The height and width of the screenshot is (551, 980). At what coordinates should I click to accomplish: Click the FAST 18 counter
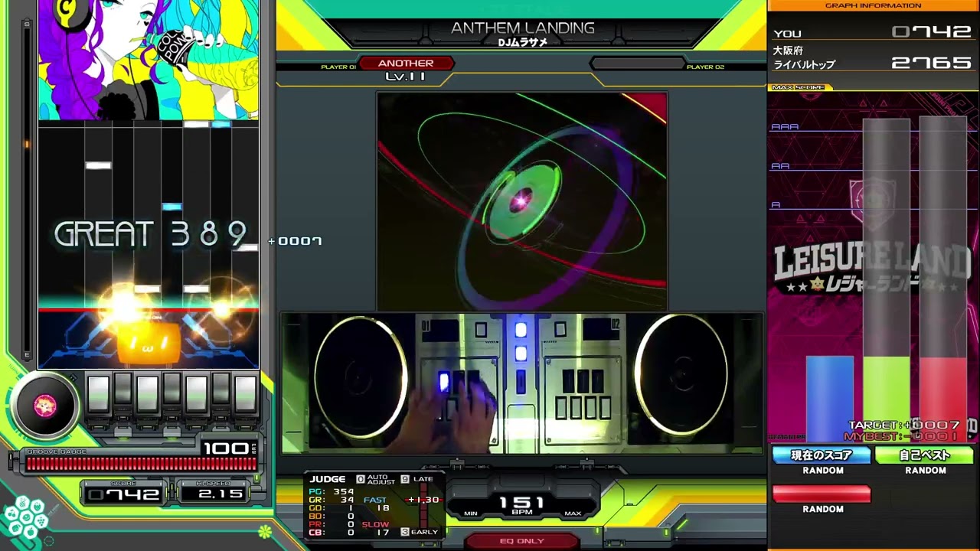coord(376,504)
